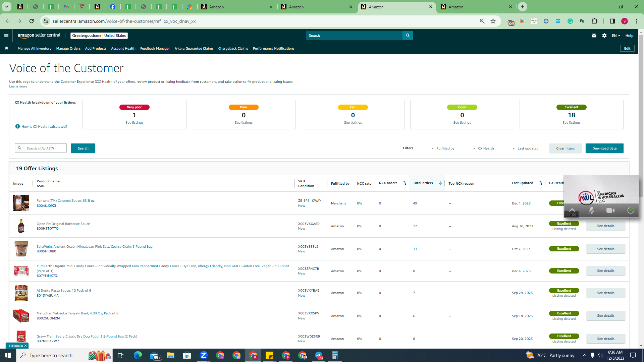The image size is (644, 362).
Task: Toggle the Chrome side panel
Action: [x=612, y=21]
